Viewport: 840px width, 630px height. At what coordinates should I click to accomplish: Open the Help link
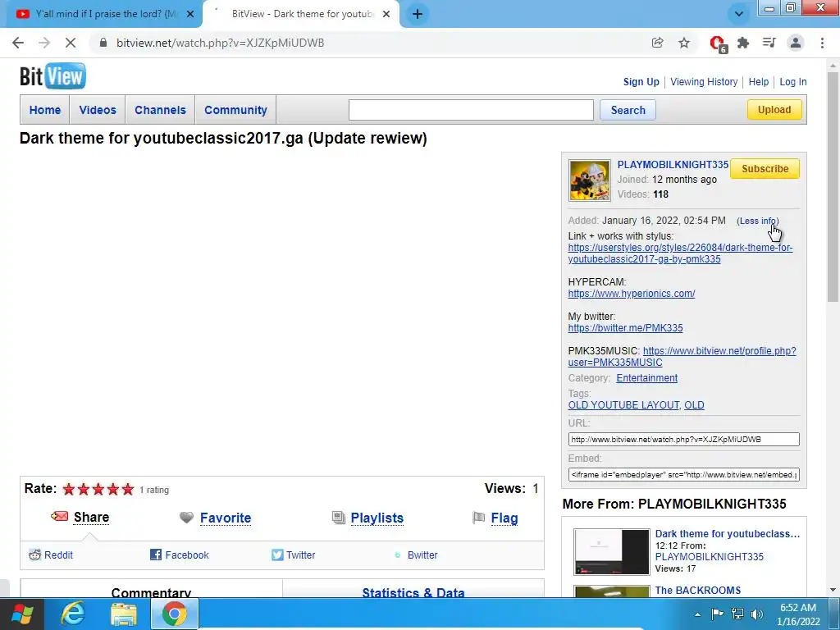click(x=759, y=82)
